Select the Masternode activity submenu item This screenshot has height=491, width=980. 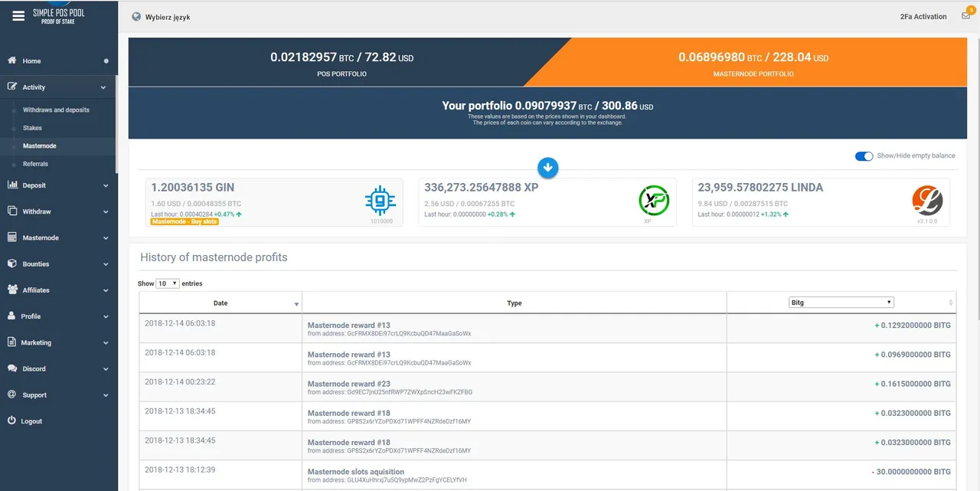coord(39,146)
